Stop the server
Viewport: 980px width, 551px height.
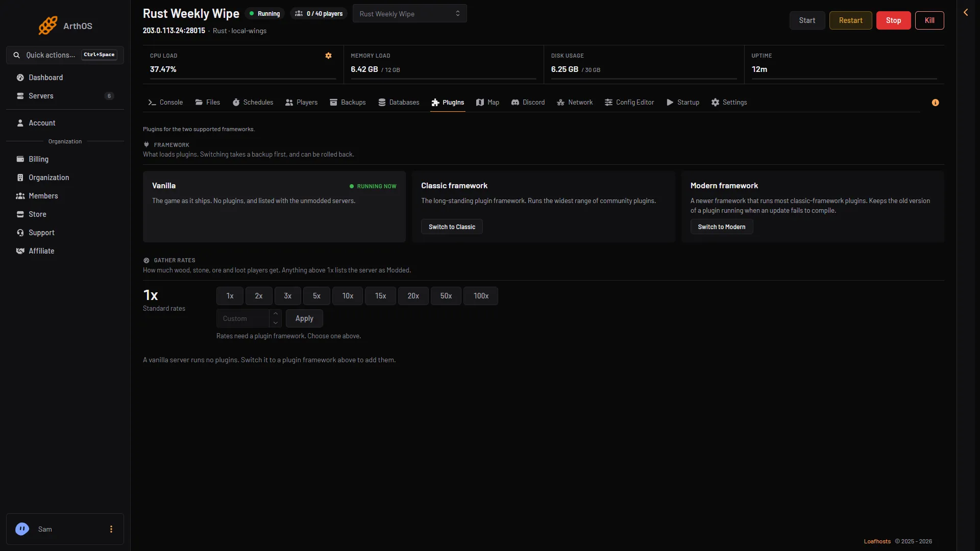pyautogui.click(x=893, y=20)
